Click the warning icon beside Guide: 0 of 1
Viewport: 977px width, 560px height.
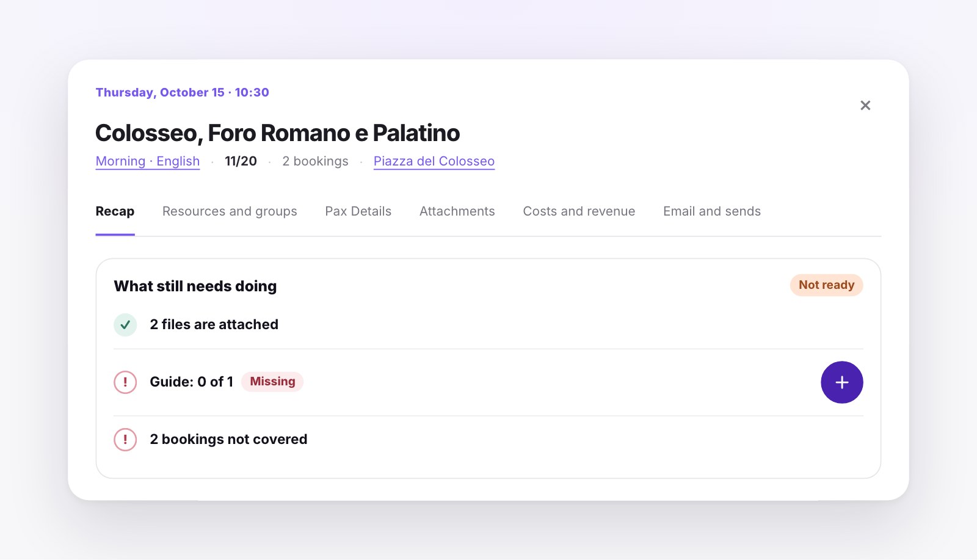[x=125, y=382]
